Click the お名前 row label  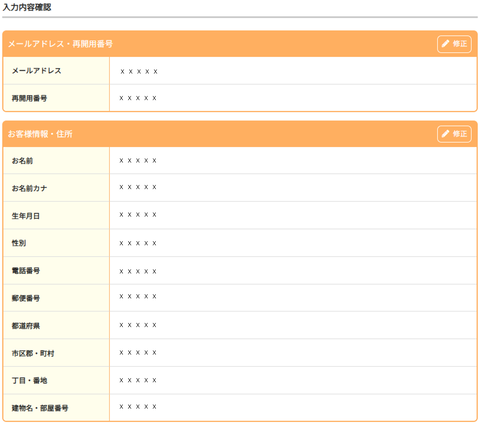pyautogui.click(x=22, y=161)
